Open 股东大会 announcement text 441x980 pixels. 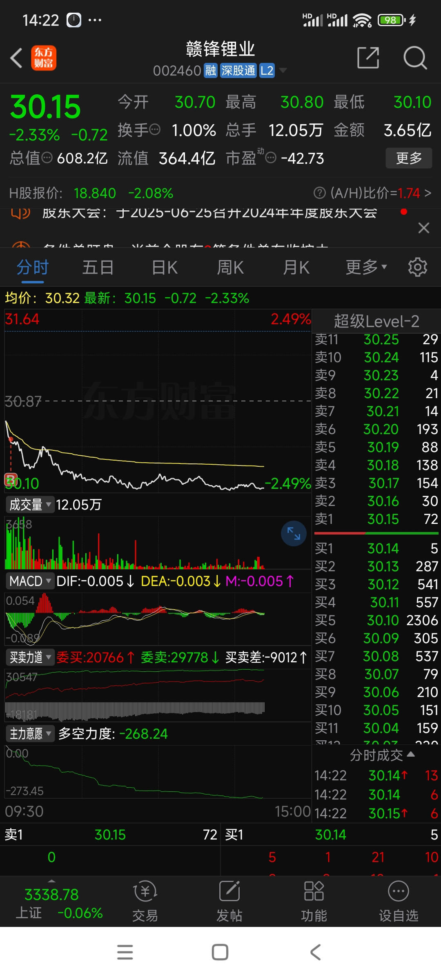pos(210,213)
